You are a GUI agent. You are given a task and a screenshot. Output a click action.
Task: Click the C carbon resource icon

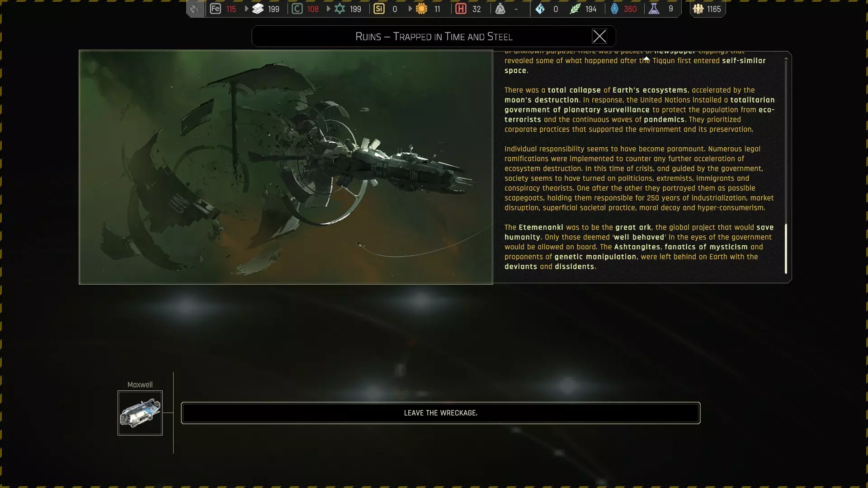coord(297,9)
